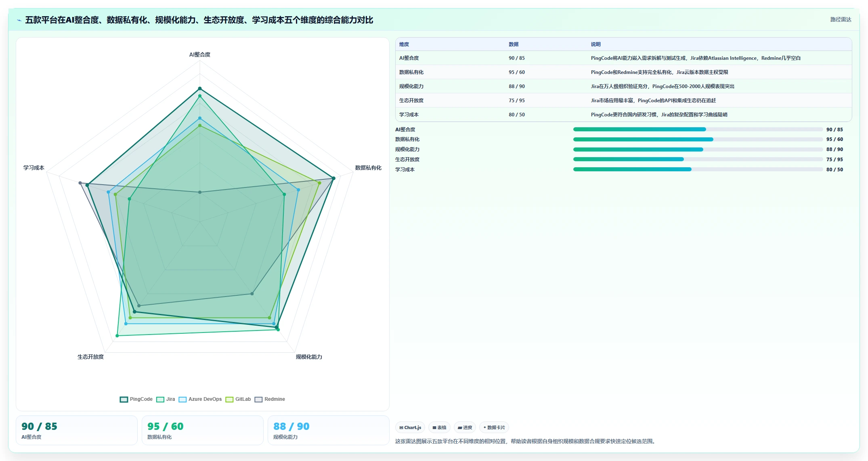Image resolution: width=868 pixels, height=461 pixels.
Task: Click the 学习成本 progress bar
Action: pos(698,169)
